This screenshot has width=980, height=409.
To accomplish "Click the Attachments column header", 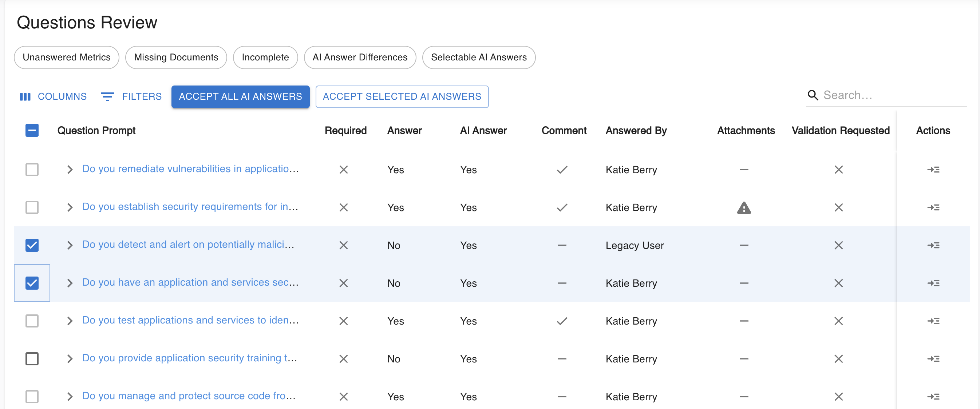I will click(746, 130).
